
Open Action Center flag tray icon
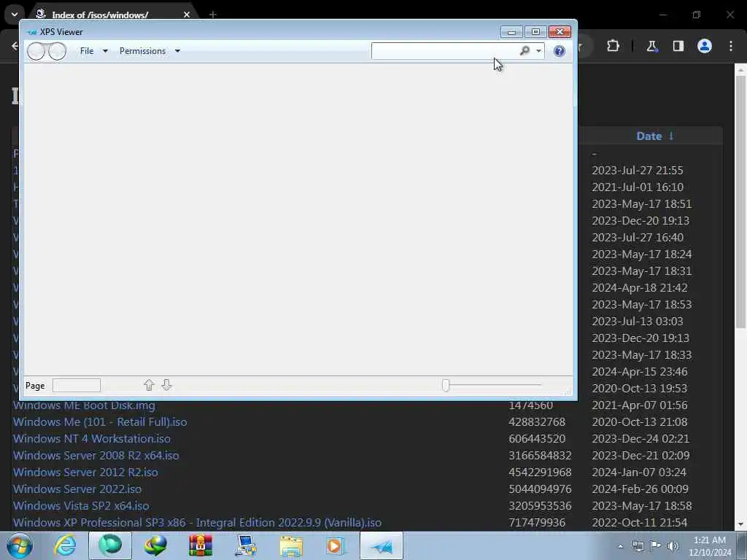(656, 545)
